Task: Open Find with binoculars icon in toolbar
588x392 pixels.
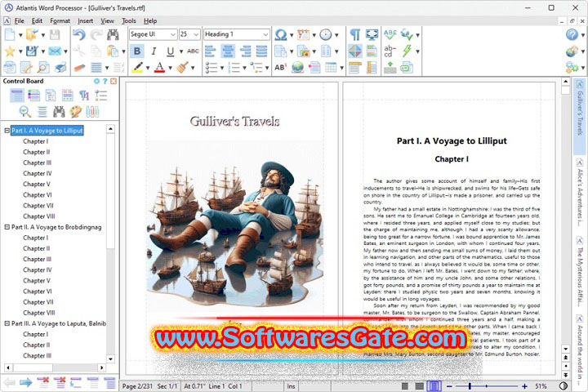Action: click(x=113, y=35)
